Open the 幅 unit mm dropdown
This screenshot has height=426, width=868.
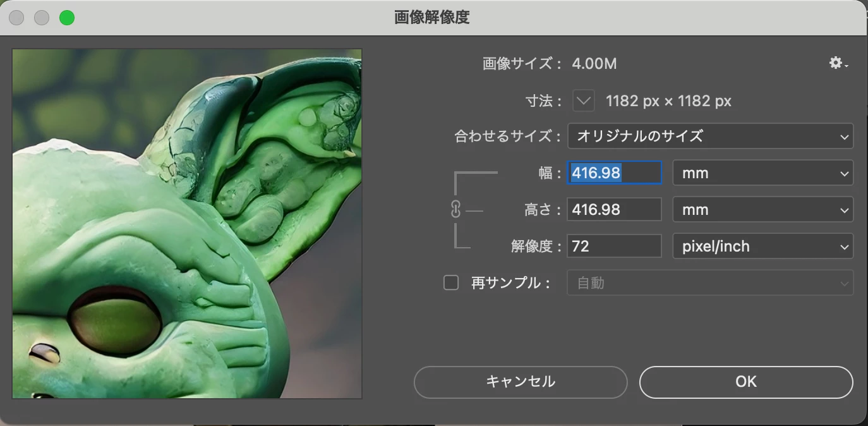[x=763, y=173]
